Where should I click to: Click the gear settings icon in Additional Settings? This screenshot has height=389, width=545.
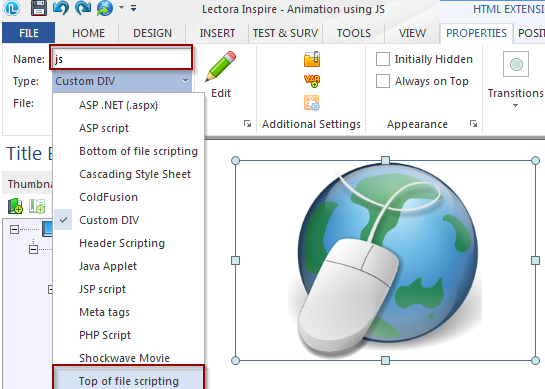point(312,103)
